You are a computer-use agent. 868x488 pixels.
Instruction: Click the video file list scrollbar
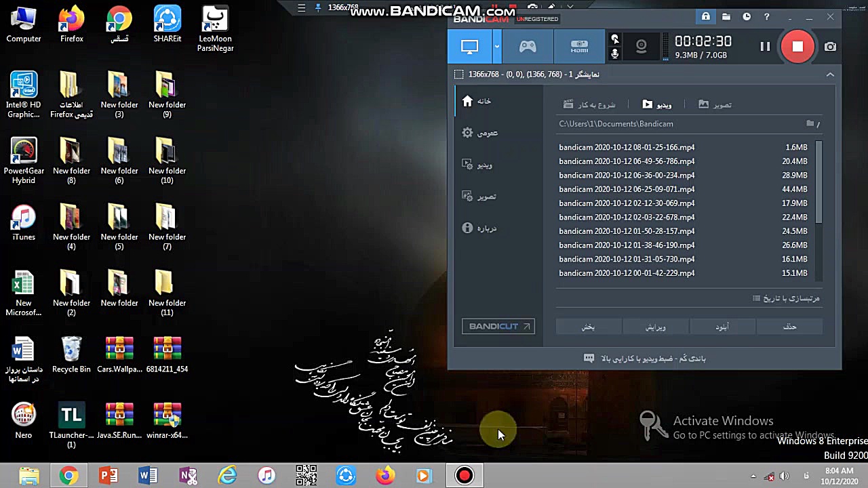tap(819, 183)
